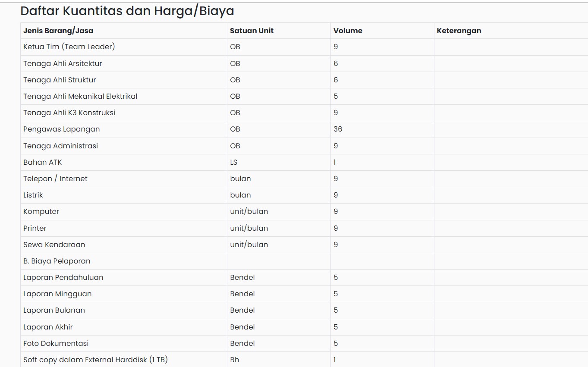Click volume 1 in Soft copy row
This screenshot has width=588, height=367.
click(x=335, y=360)
